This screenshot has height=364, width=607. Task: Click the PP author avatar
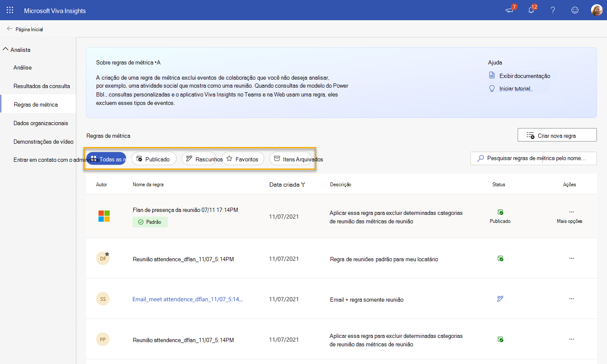(x=103, y=339)
